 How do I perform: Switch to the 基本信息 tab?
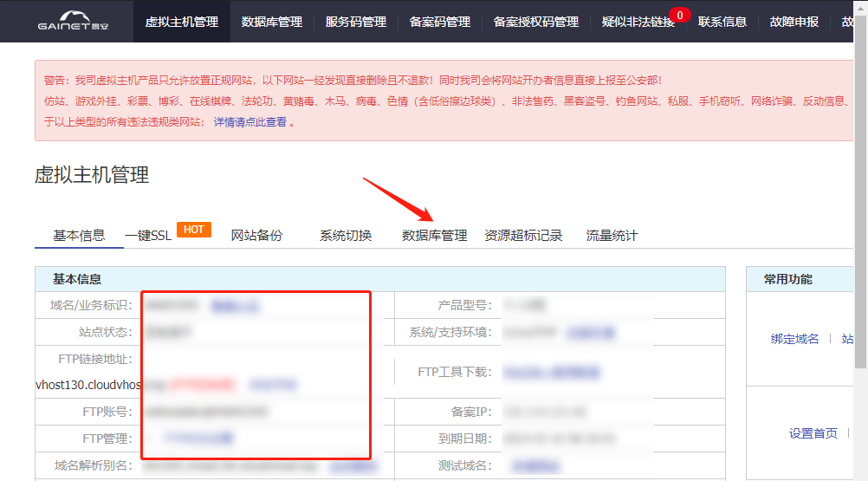point(79,236)
